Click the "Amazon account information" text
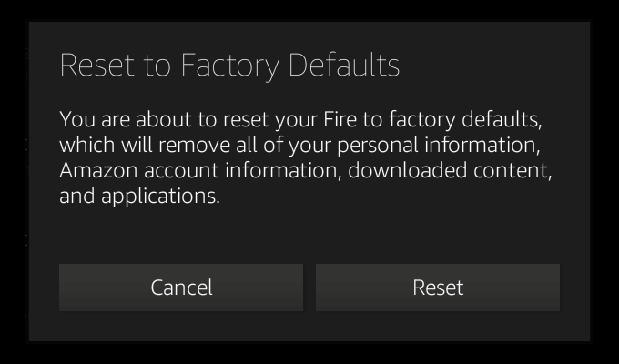The width and height of the screenshot is (619, 364). point(200,170)
